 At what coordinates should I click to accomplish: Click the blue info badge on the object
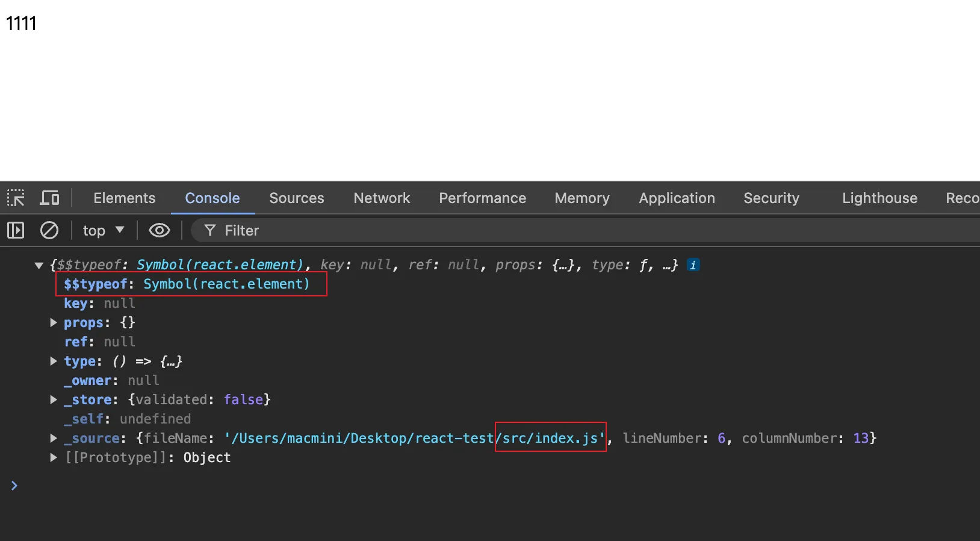click(x=693, y=265)
